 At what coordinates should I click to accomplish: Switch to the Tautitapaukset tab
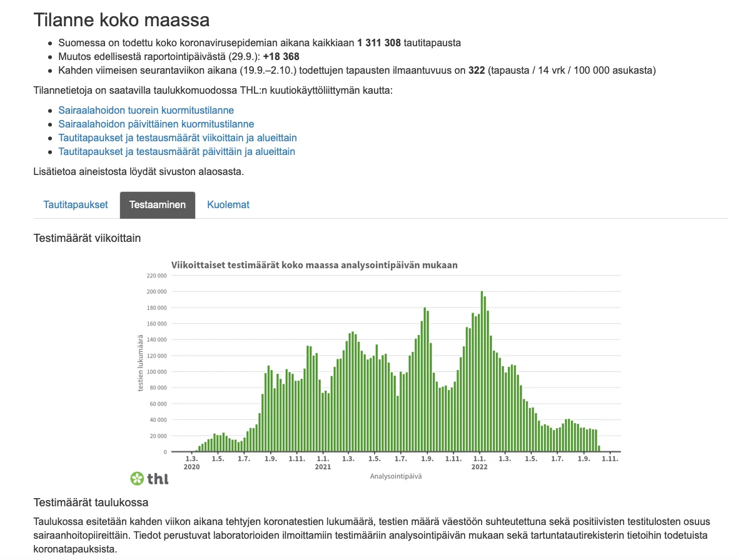[x=76, y=204]
